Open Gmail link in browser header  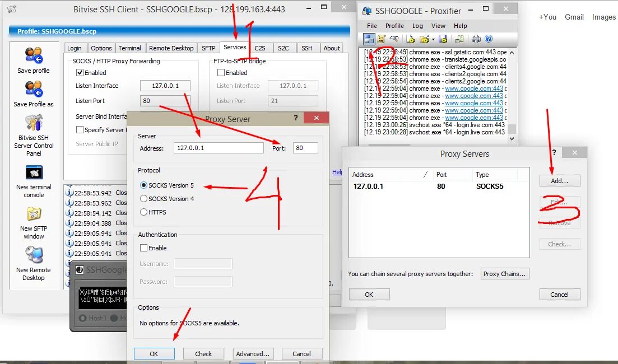pyautogui.click(x=574, y=17)
